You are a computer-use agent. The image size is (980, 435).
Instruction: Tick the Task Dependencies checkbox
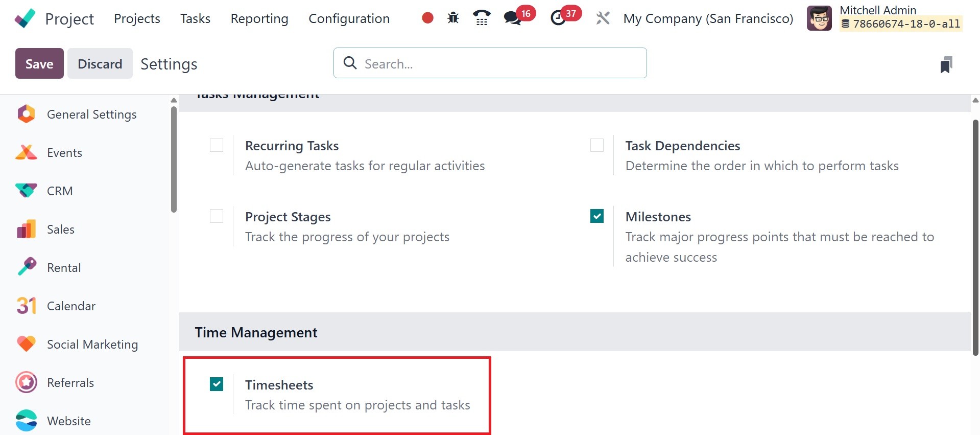(x=596, y=146)
